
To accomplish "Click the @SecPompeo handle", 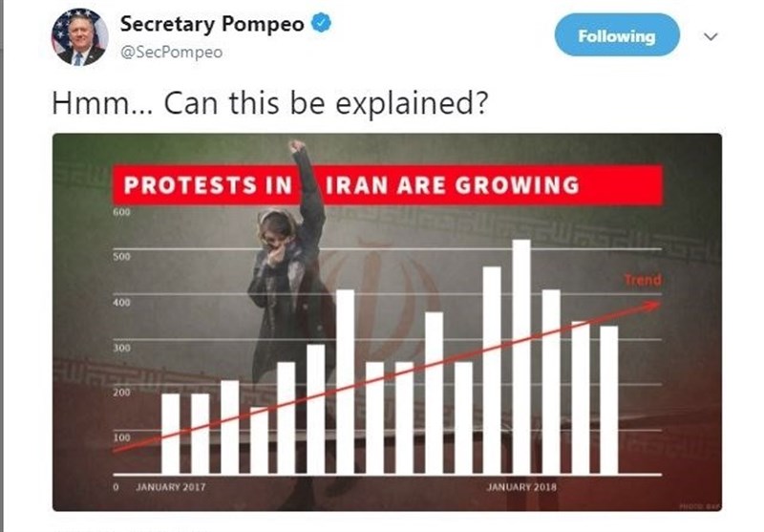I will pyautogui.click(x=171, y=53).
